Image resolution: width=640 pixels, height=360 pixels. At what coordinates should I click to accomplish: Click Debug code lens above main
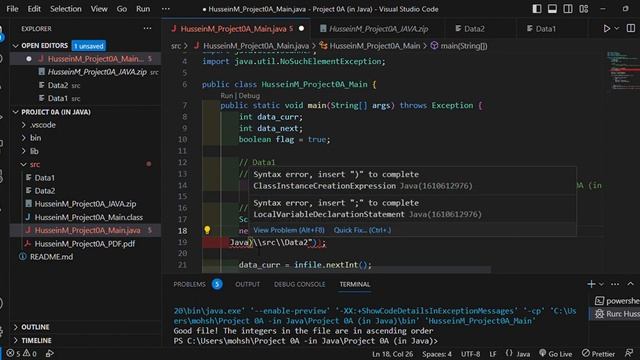[x=249, y=96]
